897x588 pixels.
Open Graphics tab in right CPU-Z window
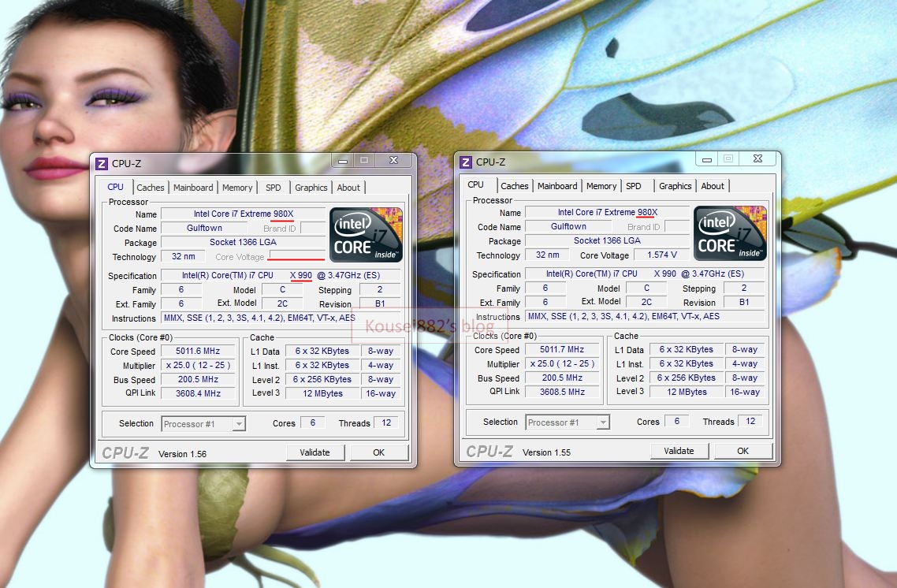675,186
